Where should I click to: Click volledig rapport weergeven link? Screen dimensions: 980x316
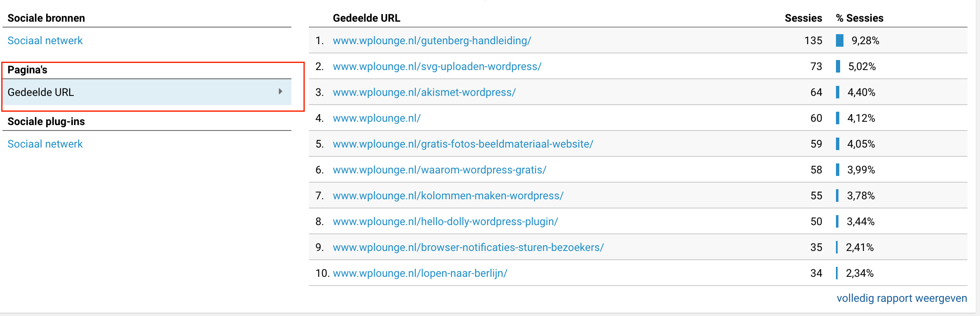click(x=902, y=298)
